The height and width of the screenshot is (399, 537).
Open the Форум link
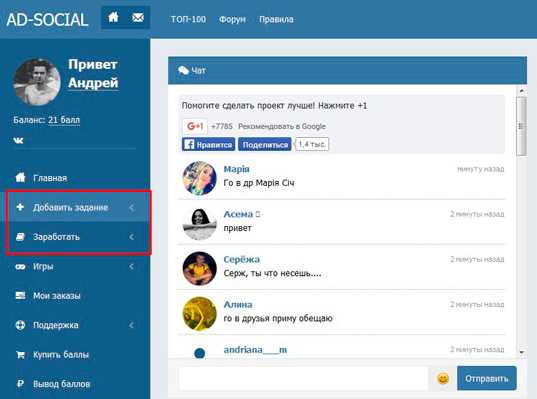pyautogui.click(x=232, y=19)
